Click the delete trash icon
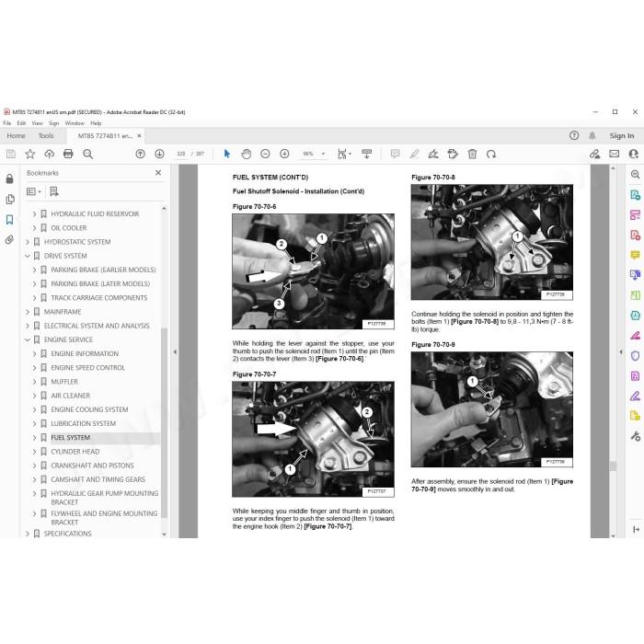The image size is (644, 644). pyautogui.click(x=472, y=154)
